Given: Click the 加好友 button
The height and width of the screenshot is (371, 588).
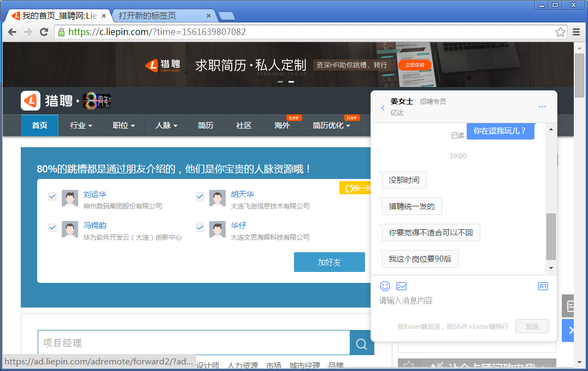Looking at the screenshot, I should coord(330,262).
